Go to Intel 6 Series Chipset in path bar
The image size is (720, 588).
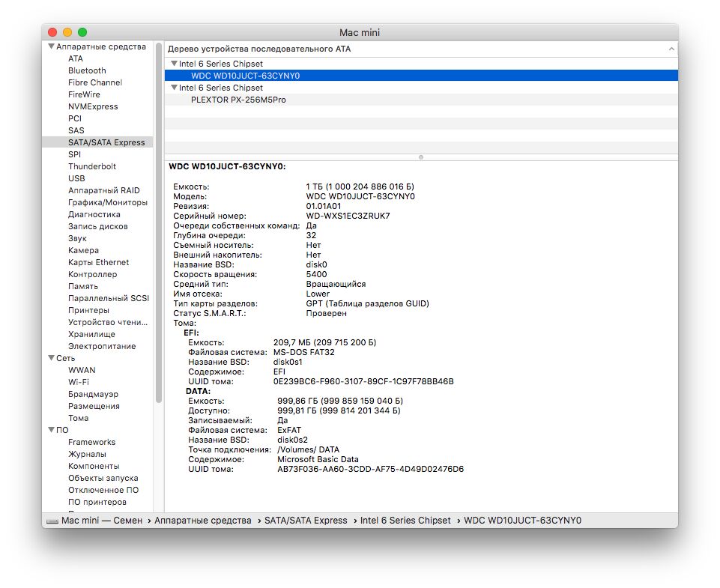tap(405, 520)
